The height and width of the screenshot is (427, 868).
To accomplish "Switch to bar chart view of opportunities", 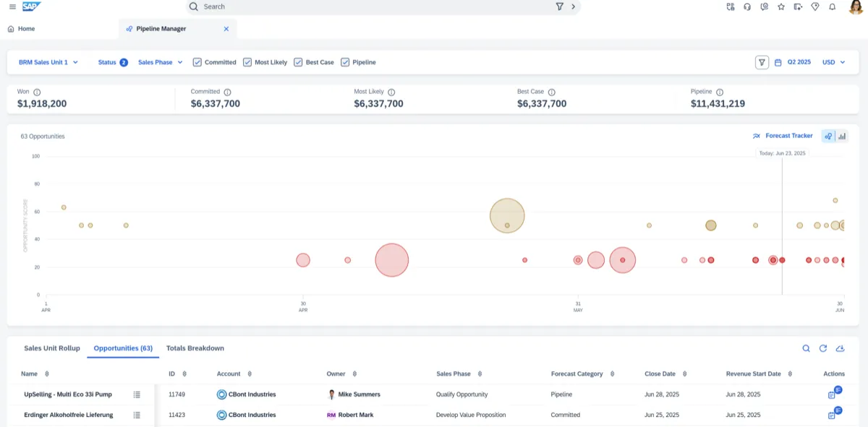I will click(x=843, y=135).
